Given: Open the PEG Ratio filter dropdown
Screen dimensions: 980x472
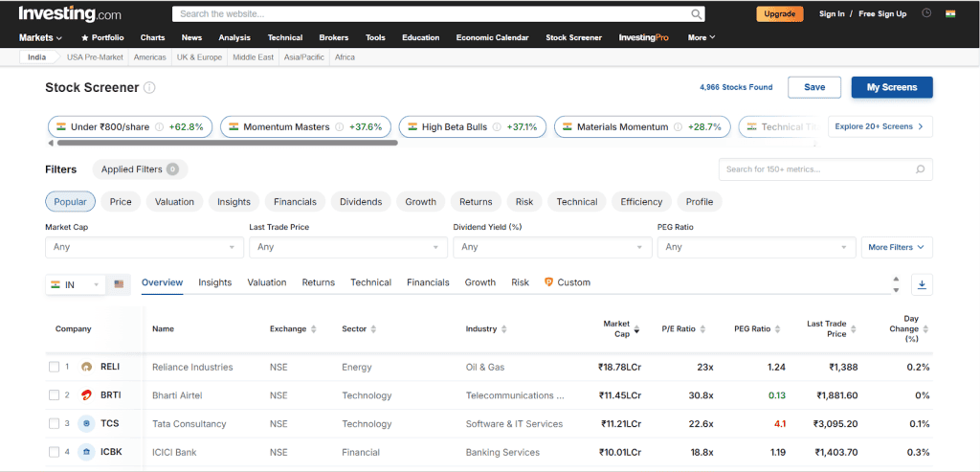Looking at the screenshot, I should click(756, 247).
